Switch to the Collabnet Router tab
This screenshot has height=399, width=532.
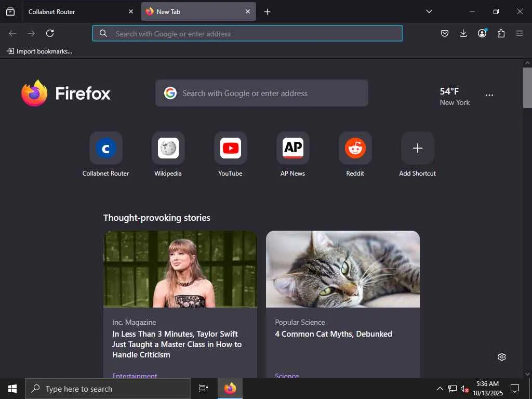80,11
